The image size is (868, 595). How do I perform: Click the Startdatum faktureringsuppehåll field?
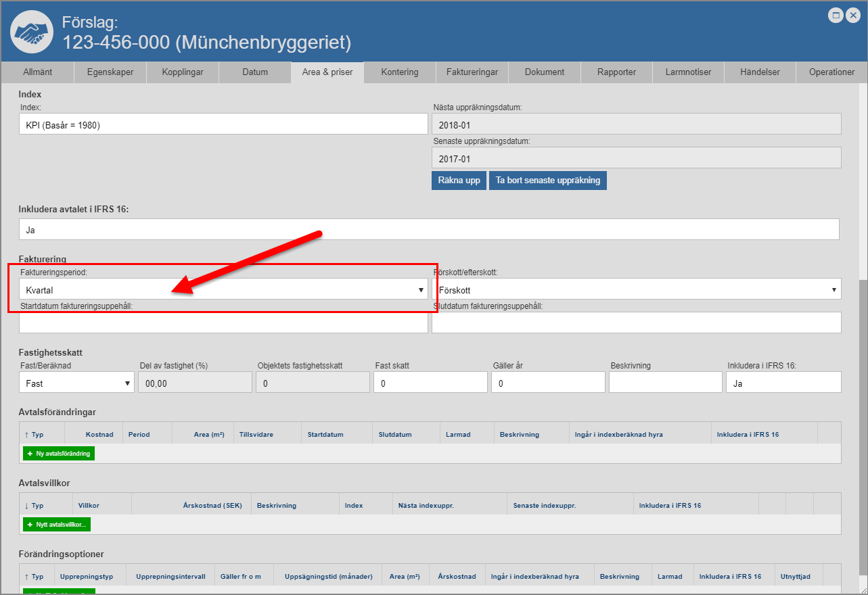click(x=223, y=323)
